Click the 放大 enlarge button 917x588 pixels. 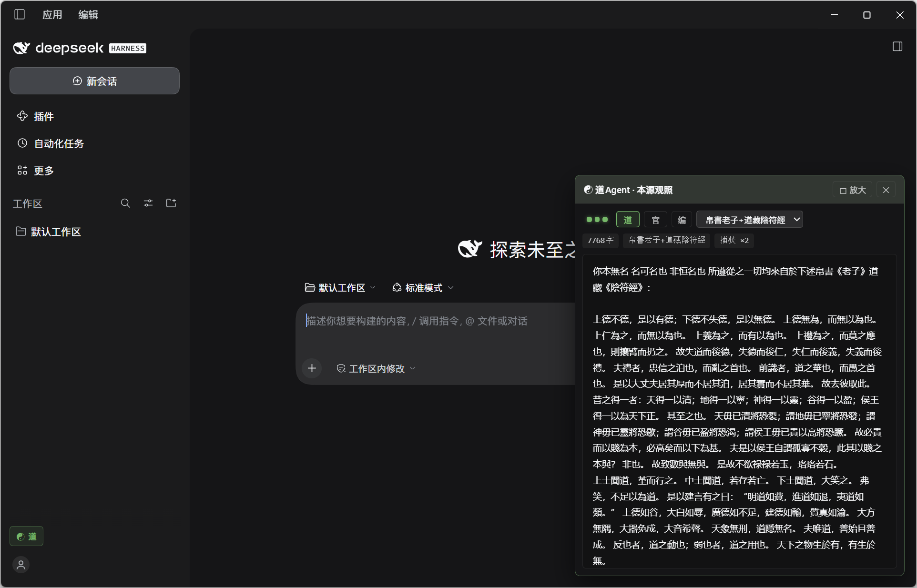point(852,190)
